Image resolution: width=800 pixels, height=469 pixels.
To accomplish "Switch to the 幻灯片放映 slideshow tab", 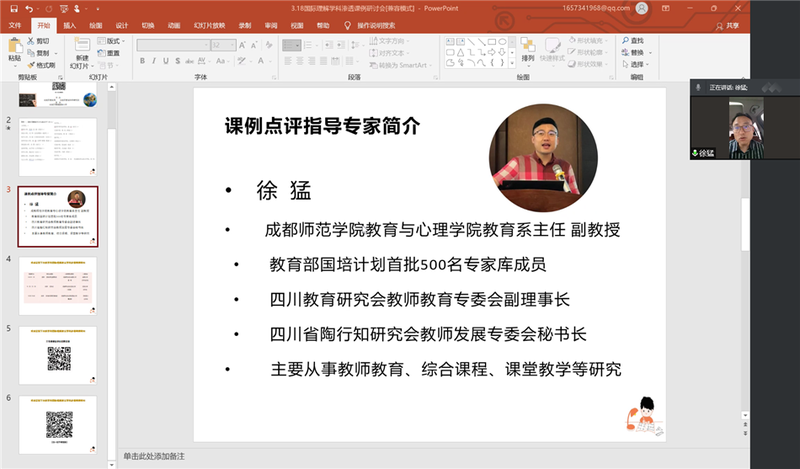I will (209, 25).
